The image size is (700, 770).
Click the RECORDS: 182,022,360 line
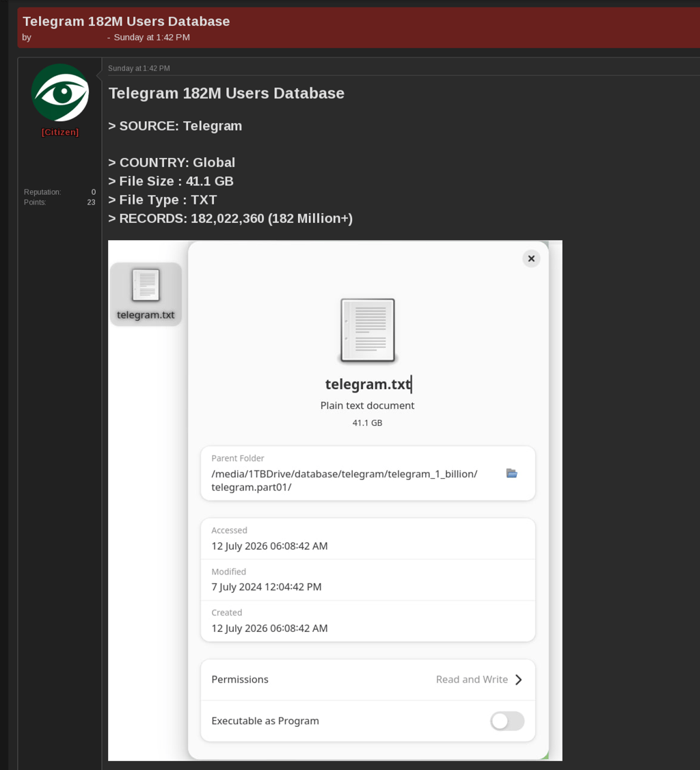(x=230, y=219)
